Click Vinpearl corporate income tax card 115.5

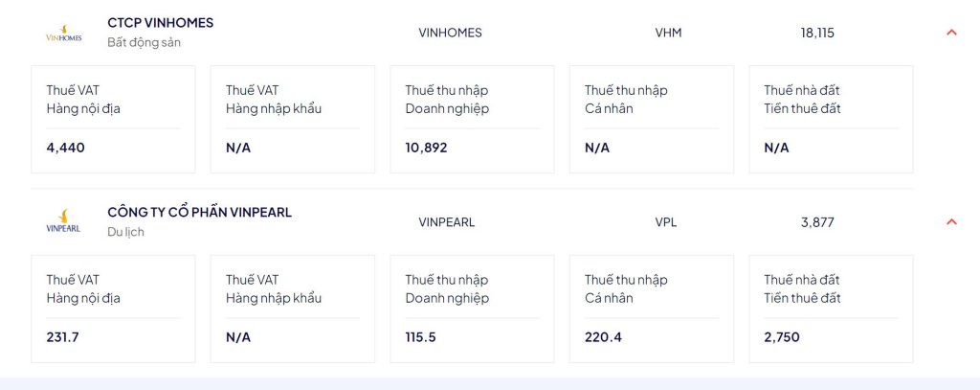[472, 309]
